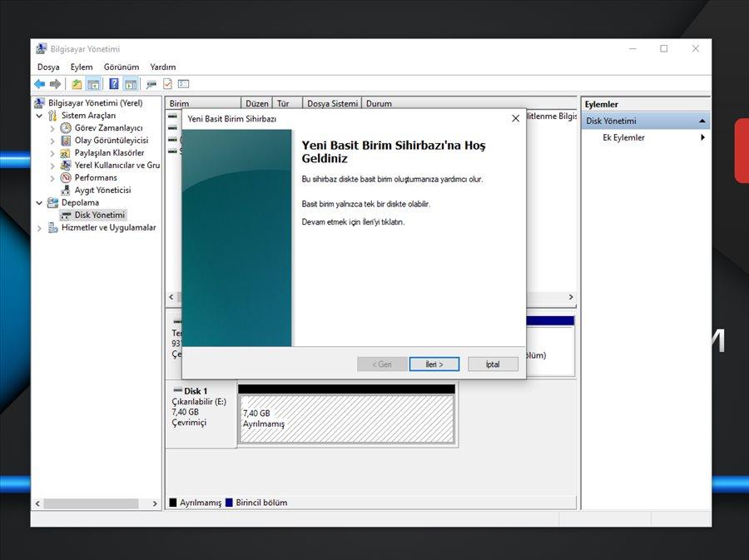The width and height of the screenshot is (749, 560).
Task: Open Help with the question mark icon
Action: pyautogui.click(x=114, y=84)
